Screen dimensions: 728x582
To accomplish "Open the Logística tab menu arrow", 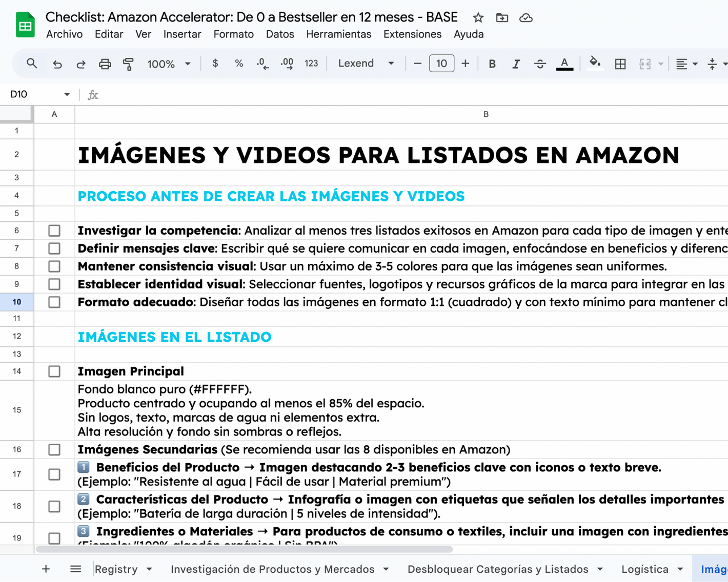I will (680, 569).
